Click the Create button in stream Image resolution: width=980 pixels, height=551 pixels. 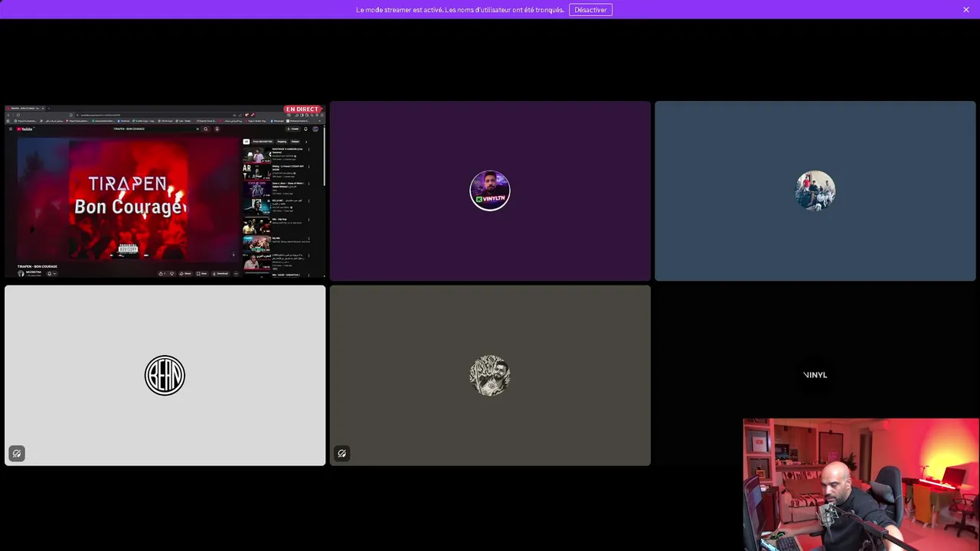[292, 129]
